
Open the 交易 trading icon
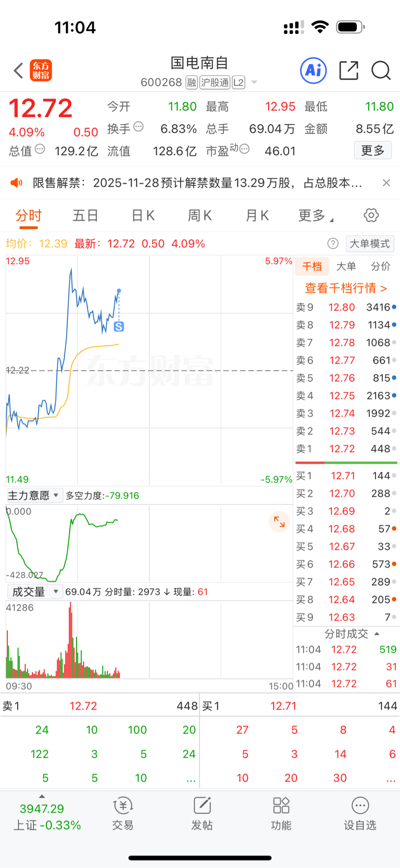tap(123, 813)
